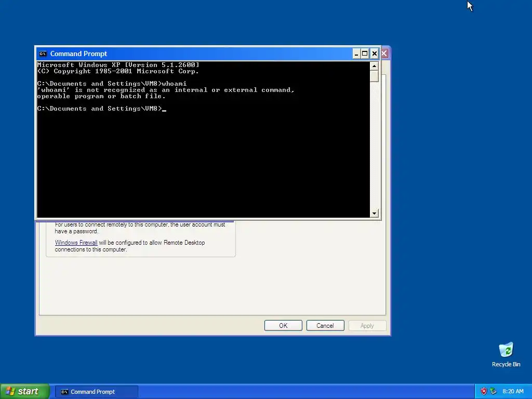The image size is (532, 399).
Task: Click the Command Prompt scrollbar up arrow
Action: click(374, 66)
